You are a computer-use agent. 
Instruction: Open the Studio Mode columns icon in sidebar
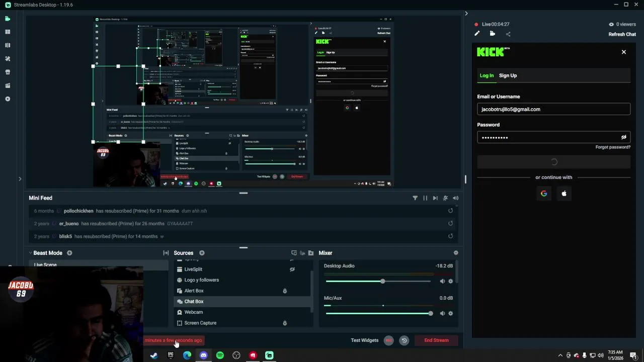click(x=8, y=45)
